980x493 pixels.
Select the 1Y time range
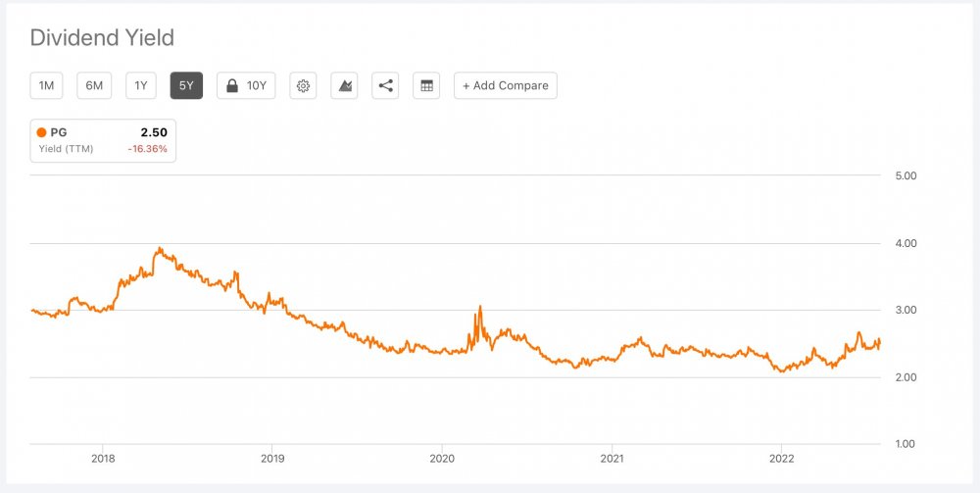tap(141, 86)
